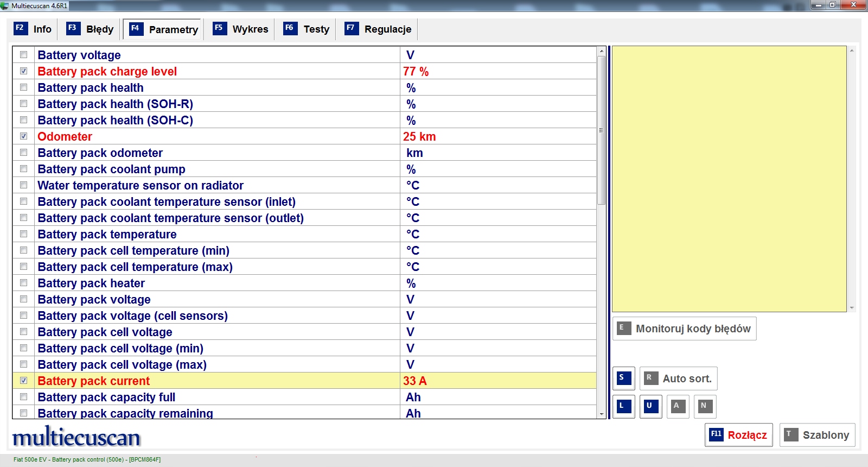Disconnect using the Rozłącz button
The image size is (868, 467).
738,435
